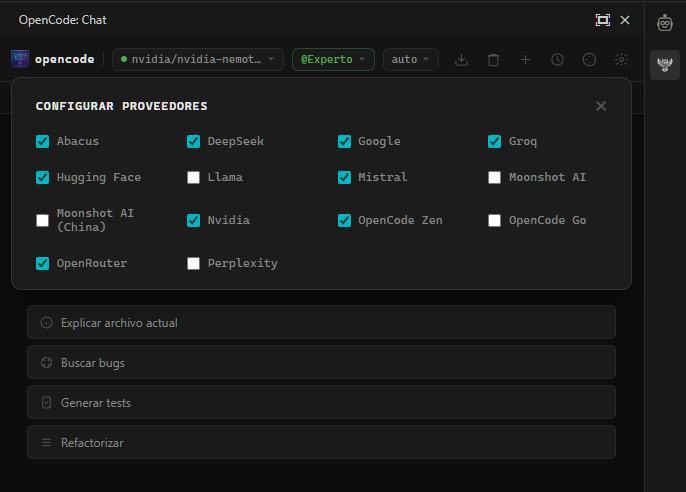Click the trash delete chat icon
This screenshot has width=686, height=492.
click(493, 59)
